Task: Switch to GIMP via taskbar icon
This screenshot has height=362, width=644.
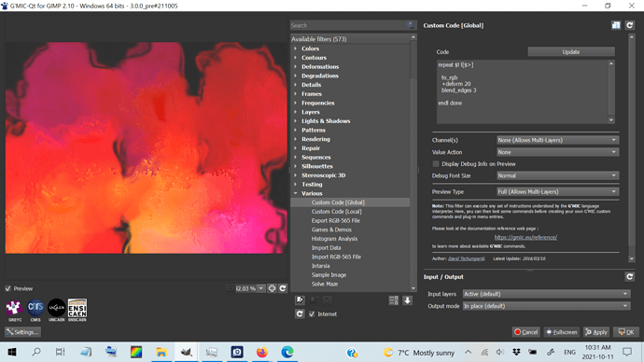Action: [187, 352]
